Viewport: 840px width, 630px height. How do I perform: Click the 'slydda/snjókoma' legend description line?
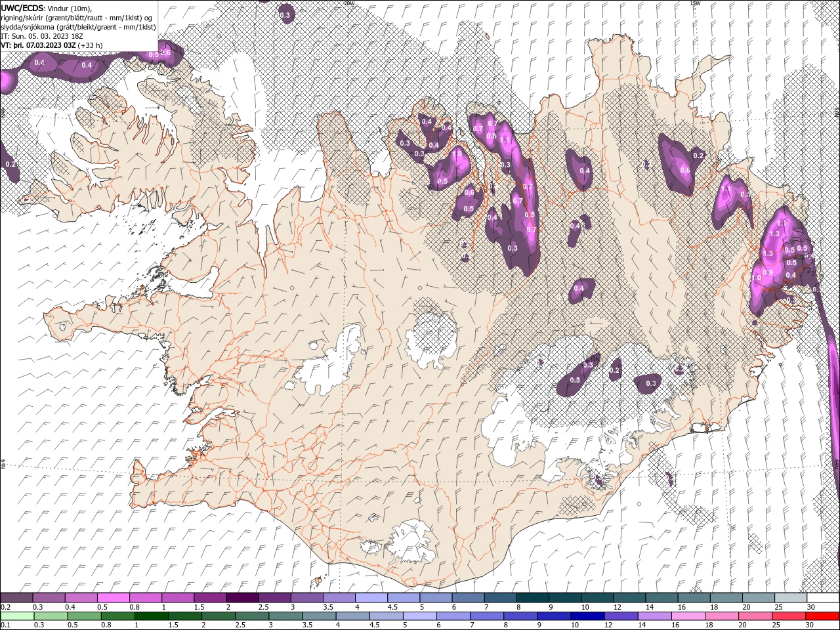click(78, 27)
